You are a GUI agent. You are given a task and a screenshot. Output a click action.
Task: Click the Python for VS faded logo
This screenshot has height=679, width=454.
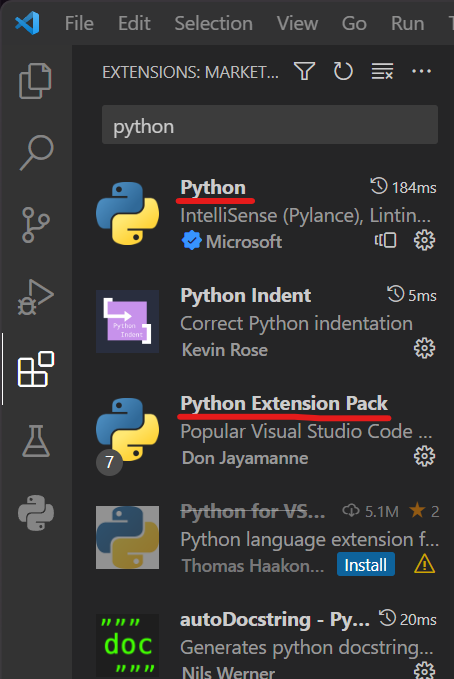click(x=127, y=537)
